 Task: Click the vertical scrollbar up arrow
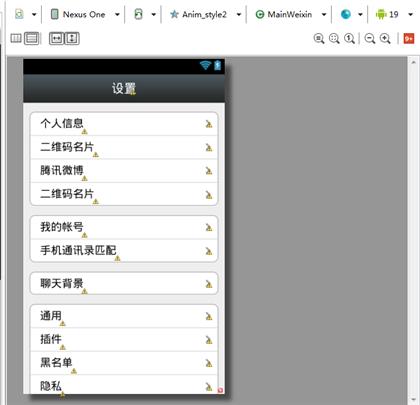[x=413, y=62]
